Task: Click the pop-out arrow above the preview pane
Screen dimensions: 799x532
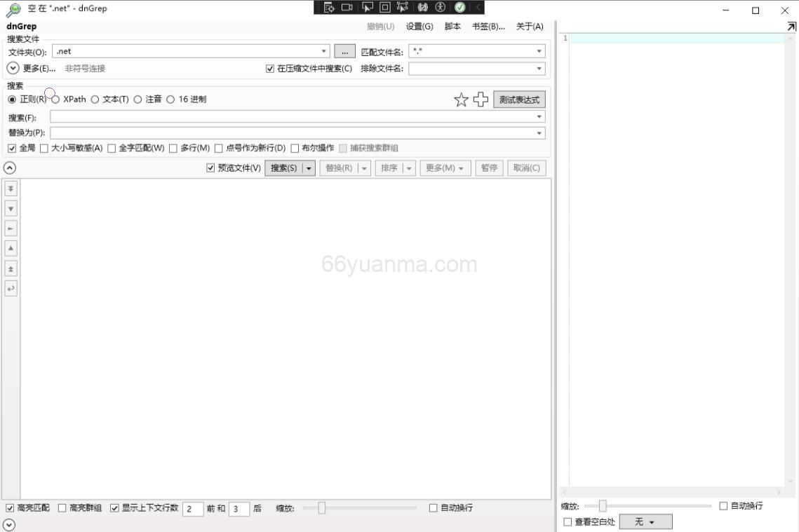Action: pyautogui.click(x=791, y=26)
